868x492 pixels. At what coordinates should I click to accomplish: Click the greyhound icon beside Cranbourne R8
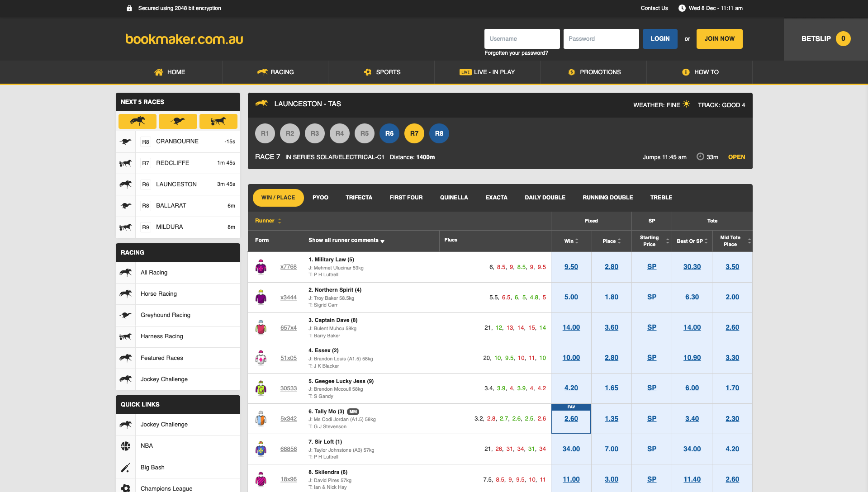point(126,142)
